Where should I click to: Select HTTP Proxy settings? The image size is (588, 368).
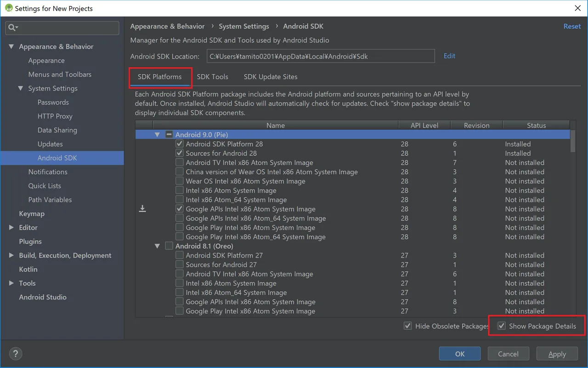pyautogui.click(x=55, y=116)
